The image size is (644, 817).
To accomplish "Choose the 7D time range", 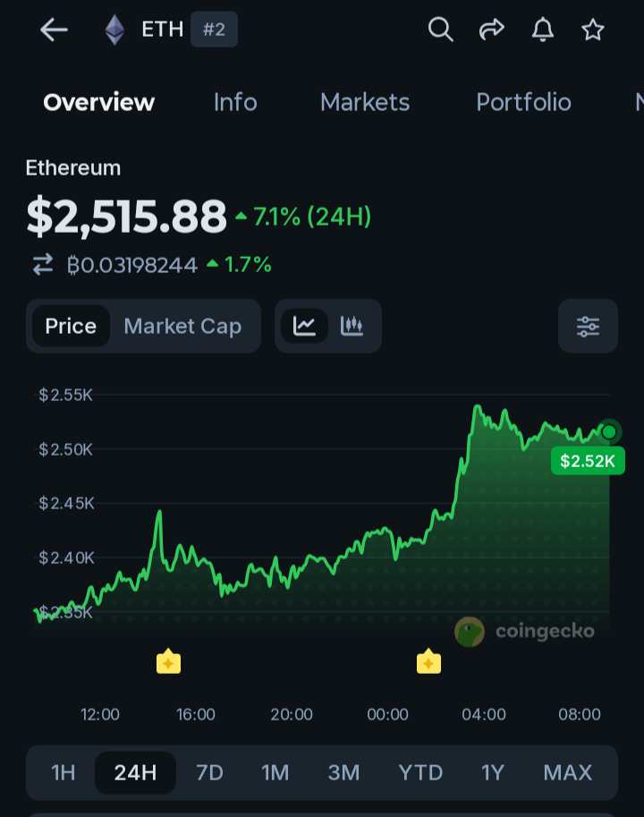I will [x=209, y=773].
